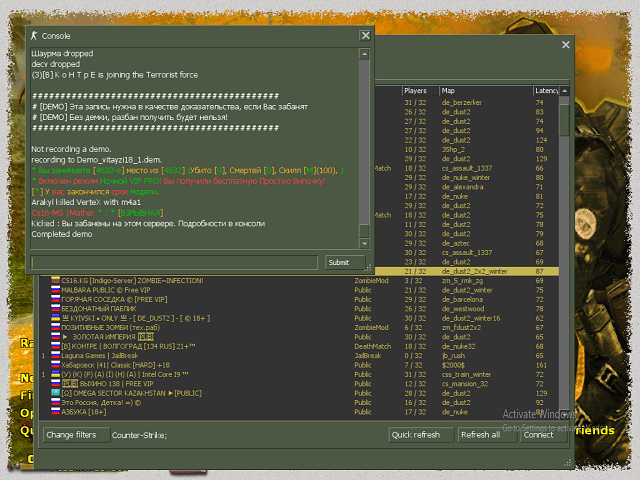Click the flag icon beside Это Россия, Детка!
This screenshot has height=480, width=640.
click(56, 402)
